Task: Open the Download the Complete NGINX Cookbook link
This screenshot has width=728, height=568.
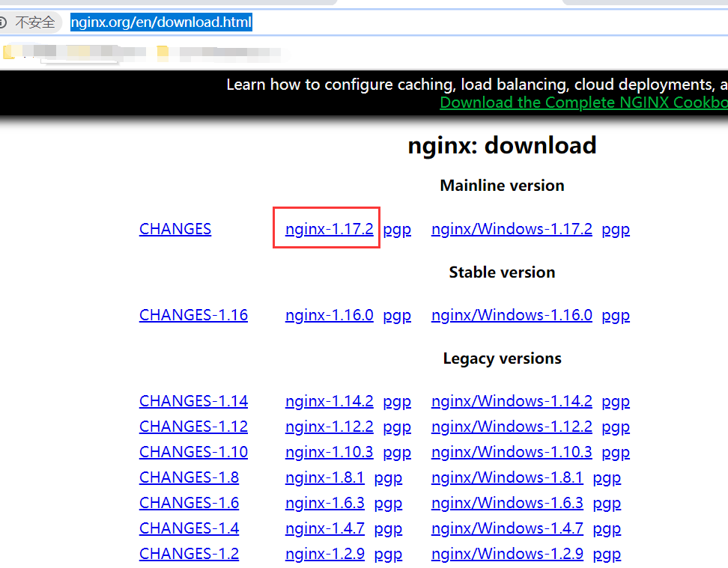Action: click(x=583, y=103)
